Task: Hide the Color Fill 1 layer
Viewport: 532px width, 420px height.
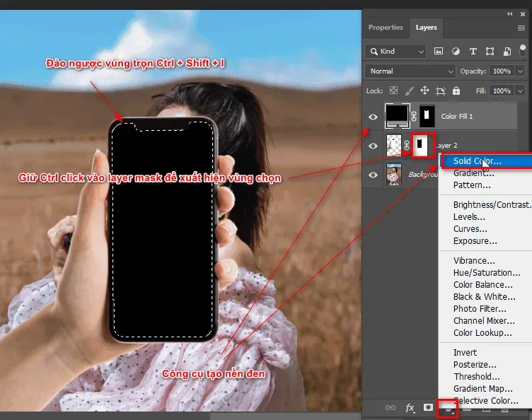Action: tap(374, 116)
